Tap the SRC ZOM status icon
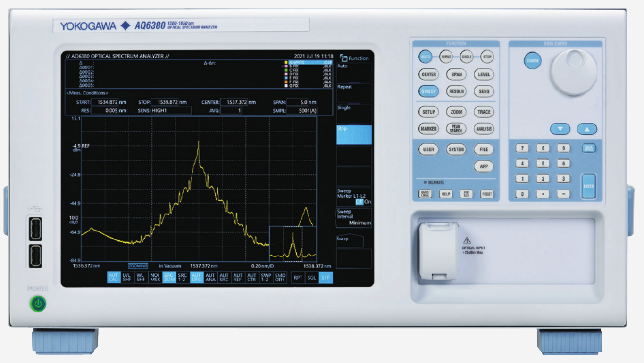This screenshot has width=644, height=363. (x=169, y=278)
